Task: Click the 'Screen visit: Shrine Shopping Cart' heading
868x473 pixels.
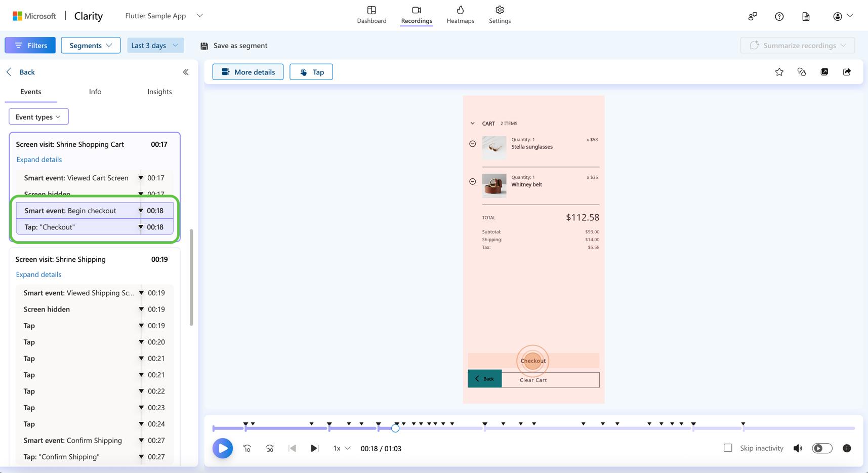Action: click(x=70, y=144)
